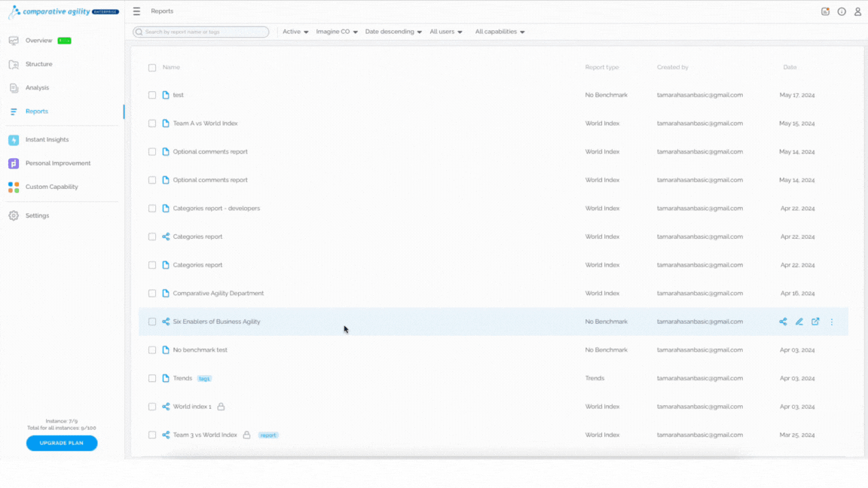
Task: Open the Date descending sort dropdown
Action: click(393, 32)
